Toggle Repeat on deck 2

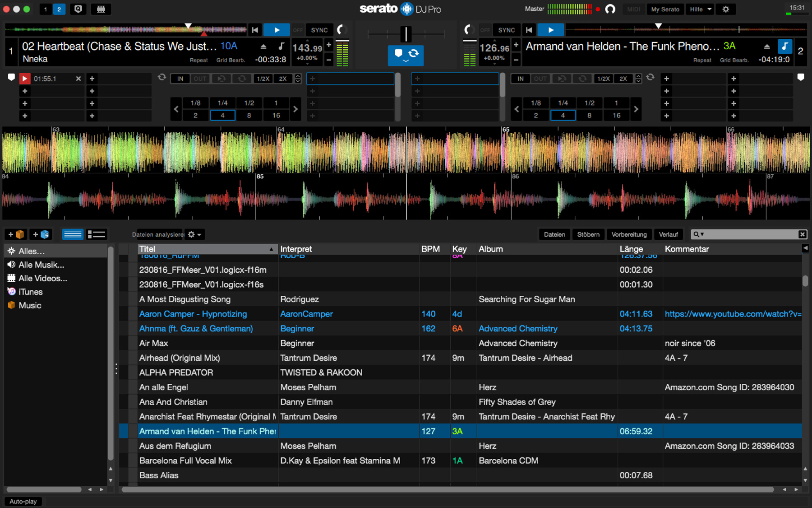(x=702, y=60)
